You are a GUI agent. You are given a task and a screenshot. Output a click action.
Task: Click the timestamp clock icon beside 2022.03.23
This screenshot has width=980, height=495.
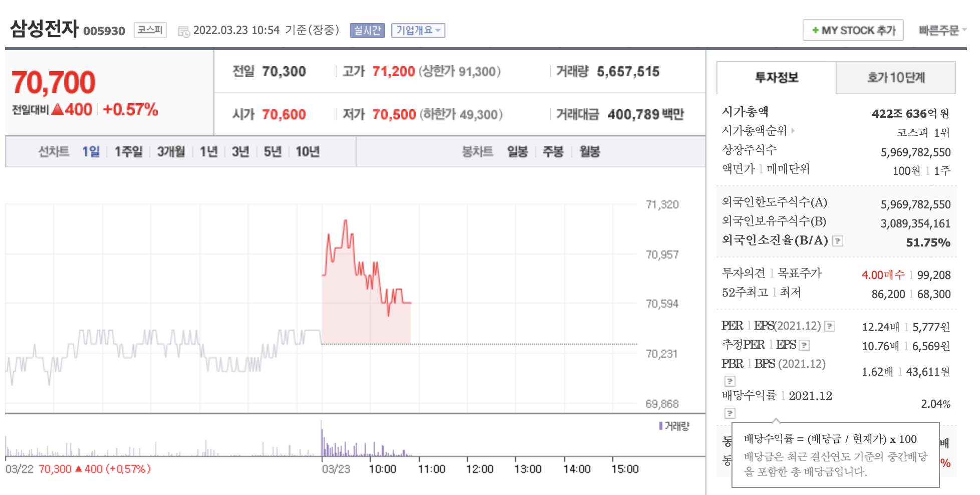[183, 30]
